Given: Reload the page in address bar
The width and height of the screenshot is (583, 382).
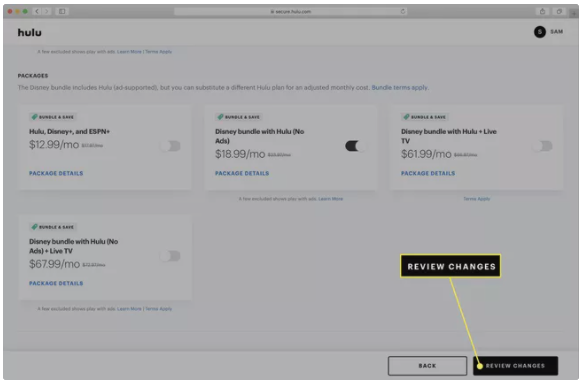Looking at the screenshot, I should [403, 12].
